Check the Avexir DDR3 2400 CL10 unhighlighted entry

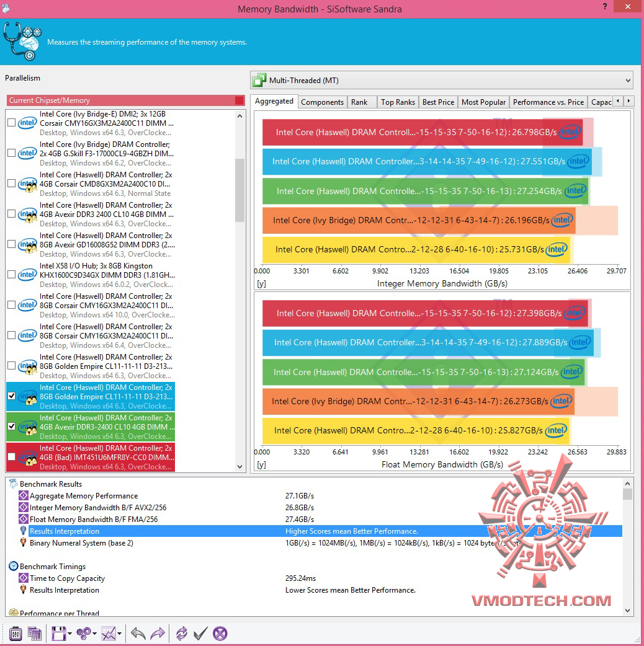(x=12, y=214)
